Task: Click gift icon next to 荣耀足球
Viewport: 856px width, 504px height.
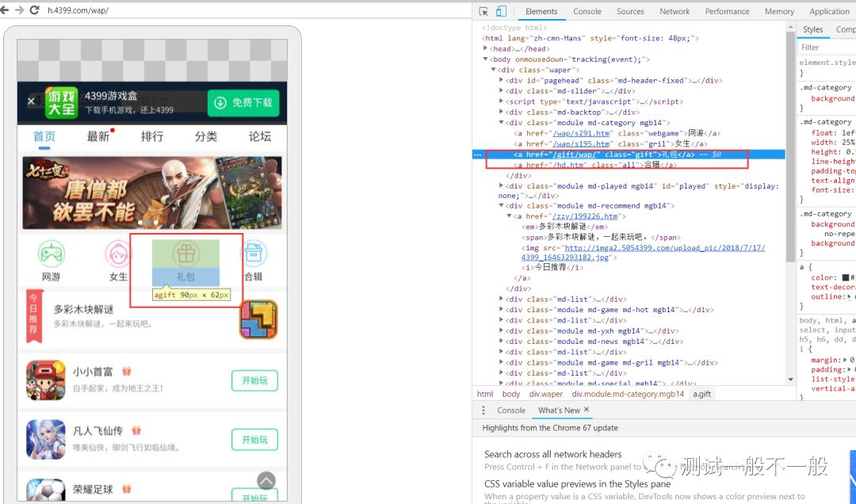Action: [x=127, y=489]
